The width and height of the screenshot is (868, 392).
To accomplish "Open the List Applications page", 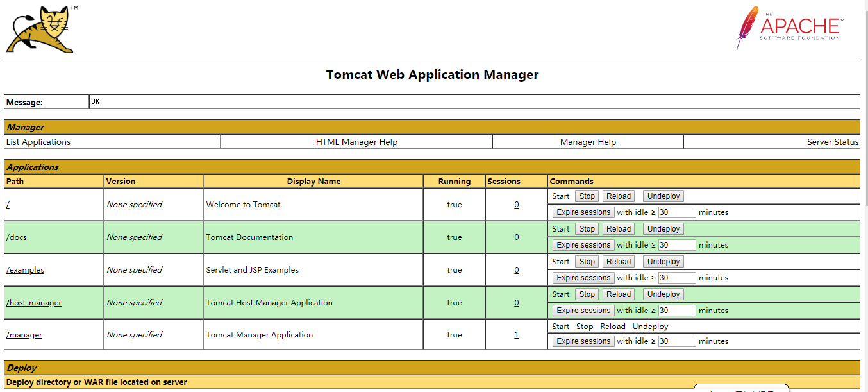I will pyautogui.click(x=38, y=142).
